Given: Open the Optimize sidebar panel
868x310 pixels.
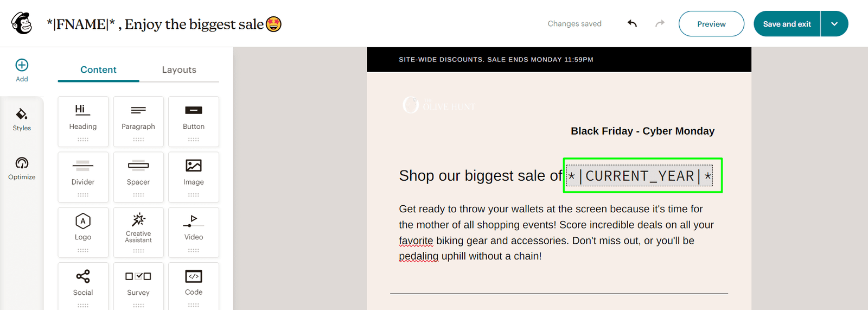Looking at the screenshot, I should (22, 169).
